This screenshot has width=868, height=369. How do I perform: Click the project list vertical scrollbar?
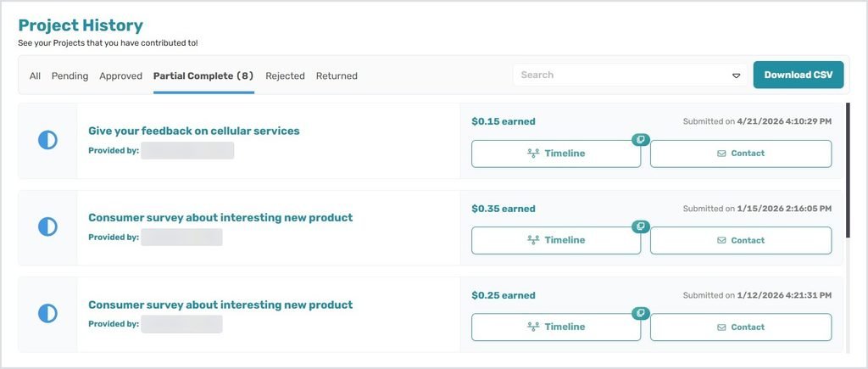pyautogui.click(x=848, y=171)
